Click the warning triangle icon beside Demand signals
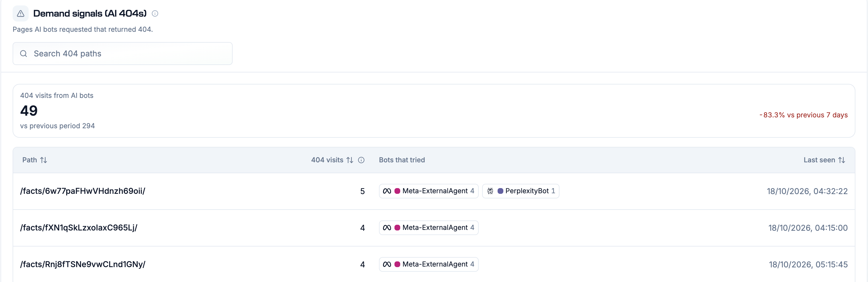This screenshot has width=868, height=282. [21, 13]
